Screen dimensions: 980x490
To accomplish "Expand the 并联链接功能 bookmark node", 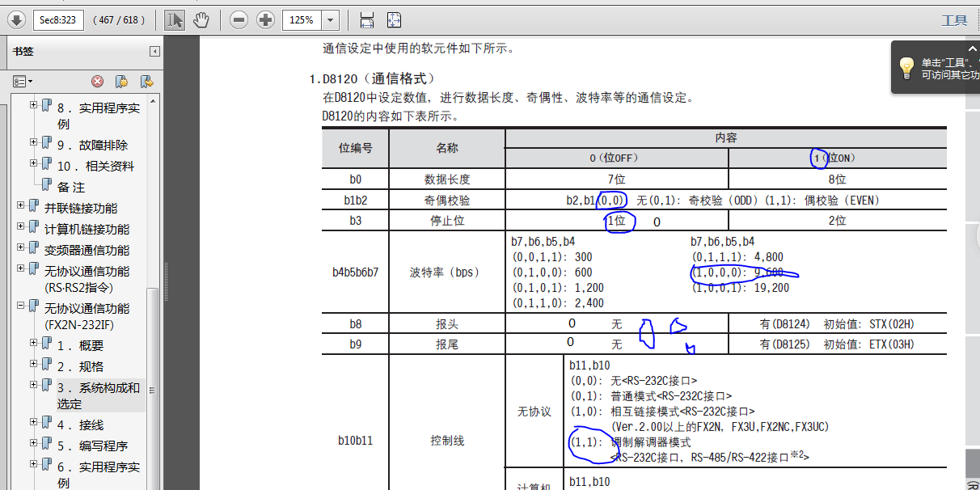I will [21, 206].
